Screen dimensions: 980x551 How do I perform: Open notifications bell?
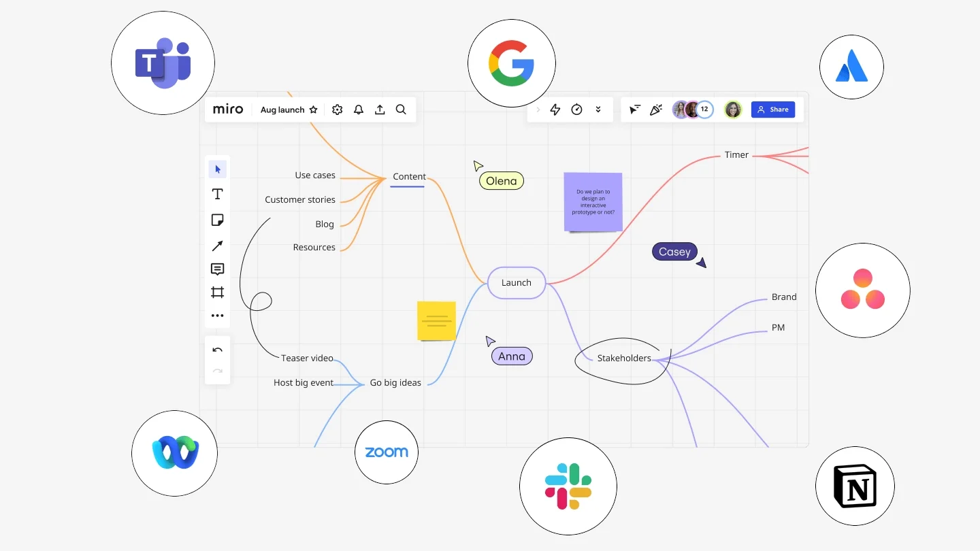[359, 110]
